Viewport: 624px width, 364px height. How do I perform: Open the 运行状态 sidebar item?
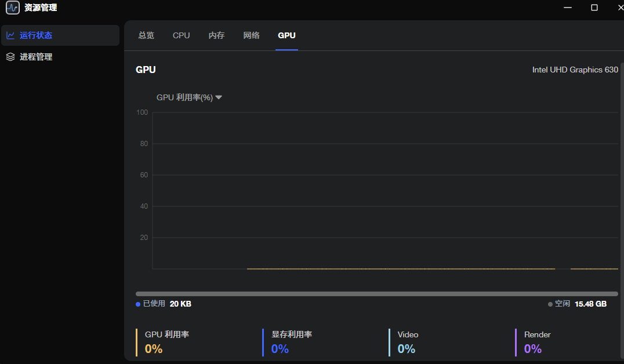tap(60, 35)
